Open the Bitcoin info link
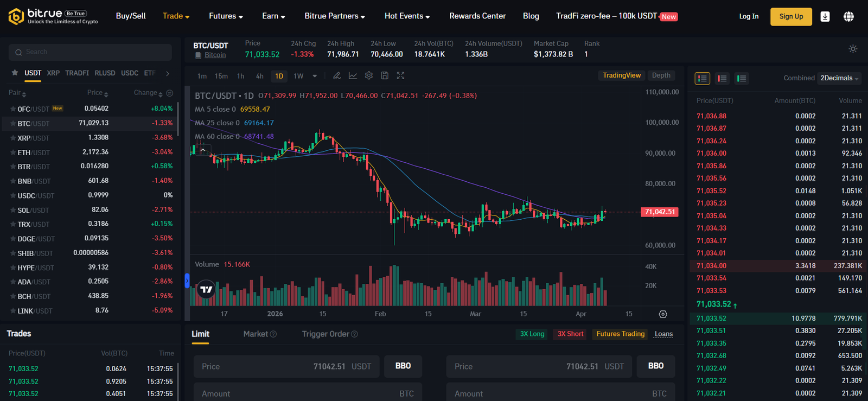Image resolution: width=868 pixels, height=401 pixels. point(215,55)
